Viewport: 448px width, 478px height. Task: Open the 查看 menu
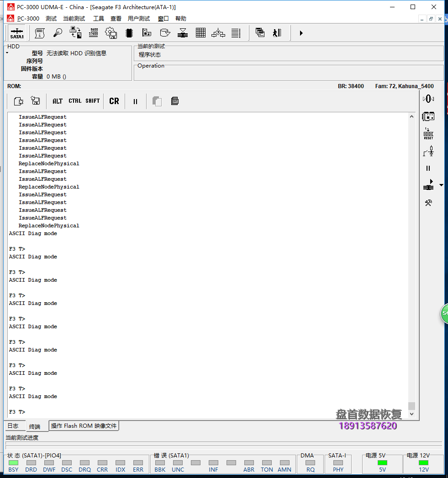116,19
